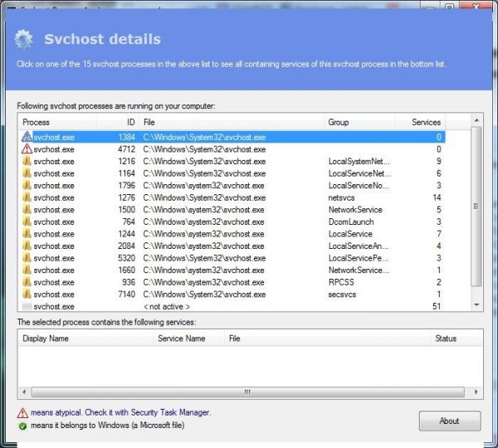Click services count 14 for netsvcs
This screenshot has height=448, width=498.
[437, 197]
